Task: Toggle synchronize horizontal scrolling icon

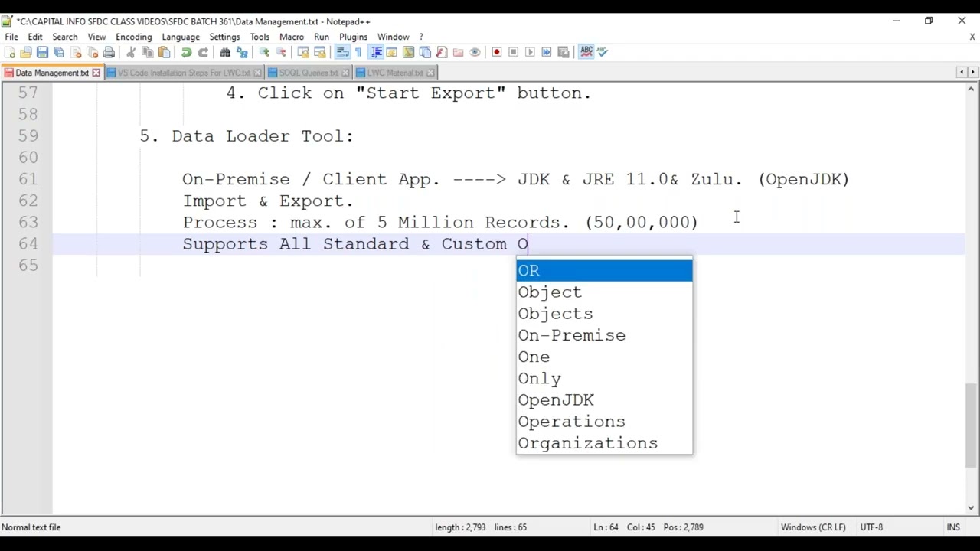Action: [320, 52]
